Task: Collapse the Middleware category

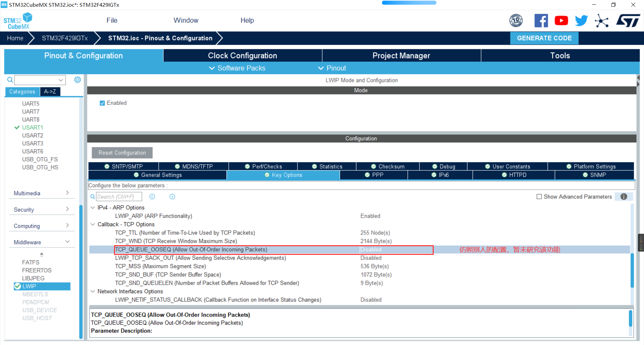Action: point(42,242)
